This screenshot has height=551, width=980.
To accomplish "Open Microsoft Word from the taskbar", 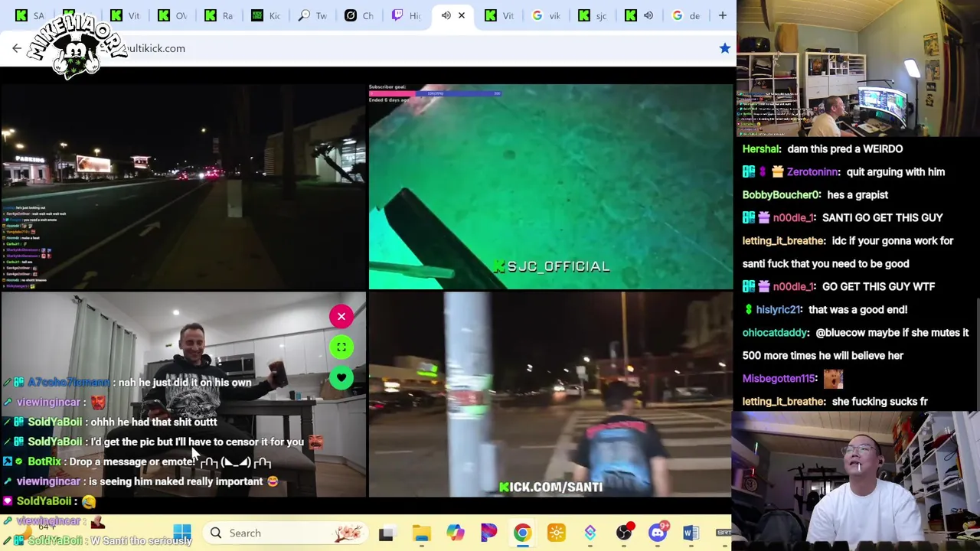I will (691, 533).
